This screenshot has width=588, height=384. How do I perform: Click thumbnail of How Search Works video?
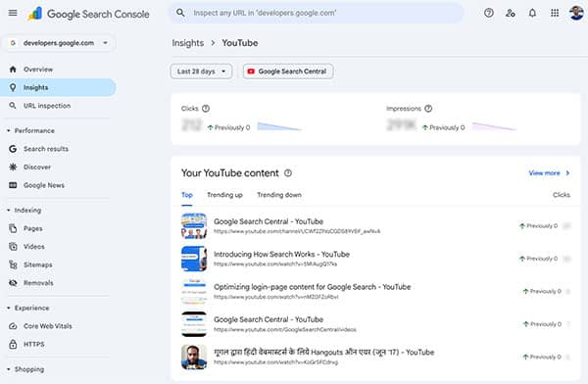(x=194, y=259)
